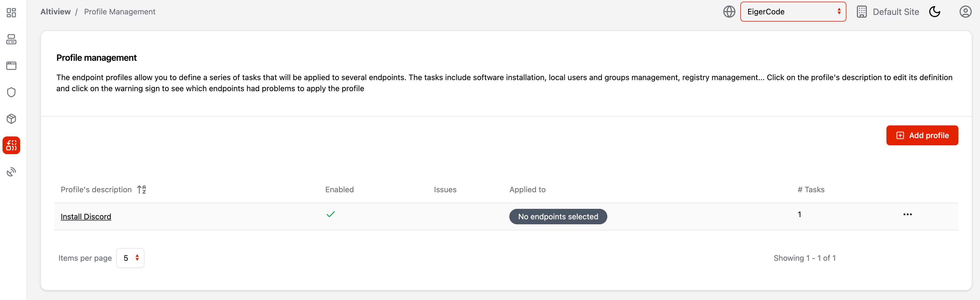Screen dimensions: 980x300
Task: Open the package deploy cube icon
Action: pyautogui.click(x=11, y=119)
